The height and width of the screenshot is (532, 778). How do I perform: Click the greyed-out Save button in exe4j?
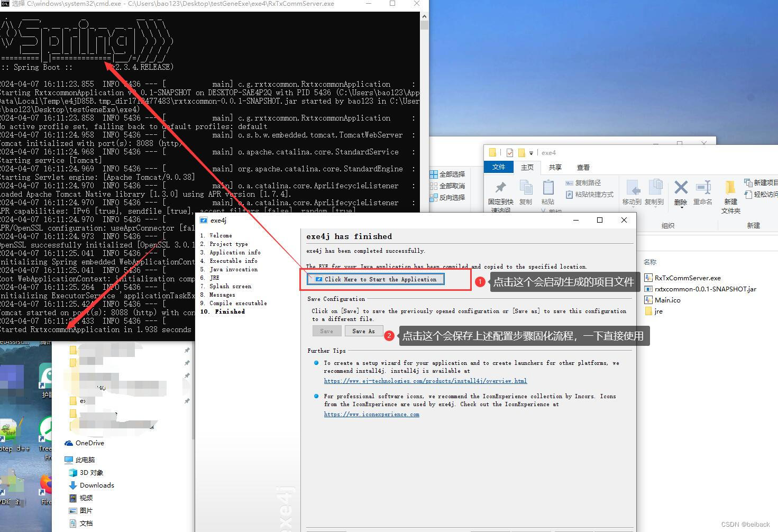[326, 331]
